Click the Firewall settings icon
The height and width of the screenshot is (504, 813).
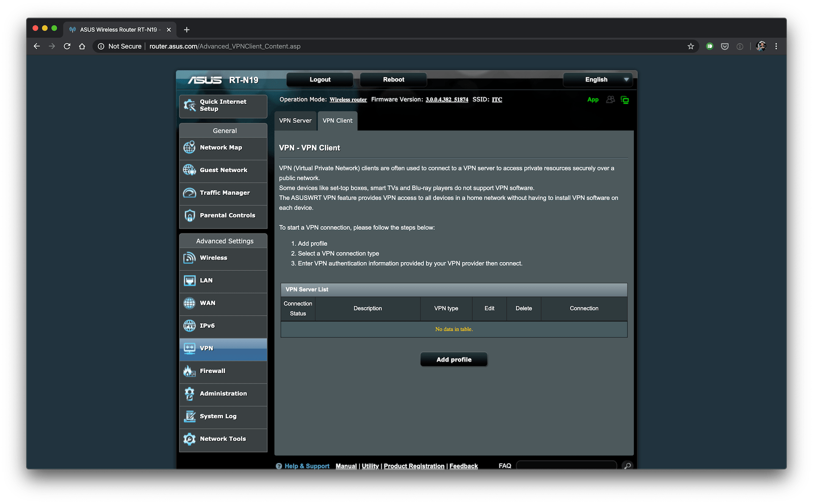[192, 370]
